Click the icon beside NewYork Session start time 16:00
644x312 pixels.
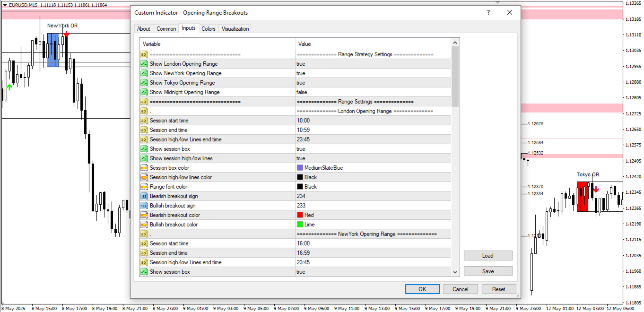(144, 243)
